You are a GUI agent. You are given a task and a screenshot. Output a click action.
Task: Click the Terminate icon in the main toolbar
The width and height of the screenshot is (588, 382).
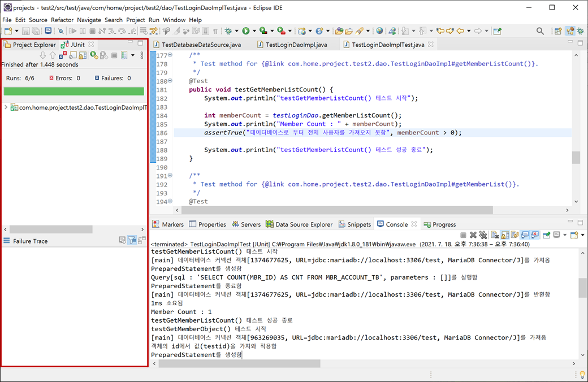pyautogui.click(x=92, y=31)
